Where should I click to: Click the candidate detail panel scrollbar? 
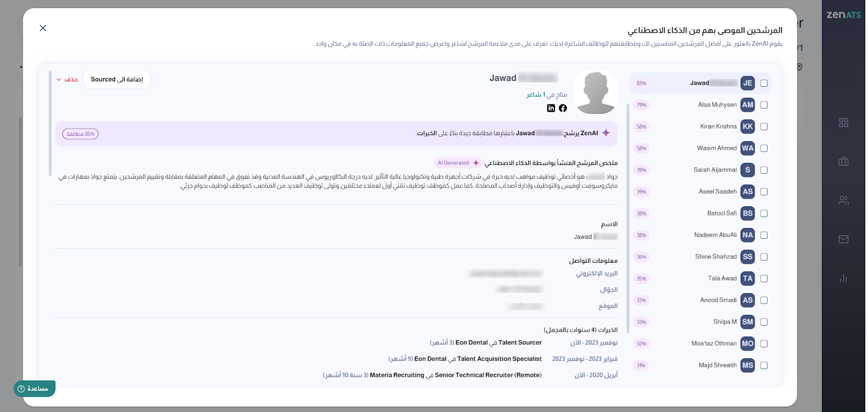(x=50, y=123)
